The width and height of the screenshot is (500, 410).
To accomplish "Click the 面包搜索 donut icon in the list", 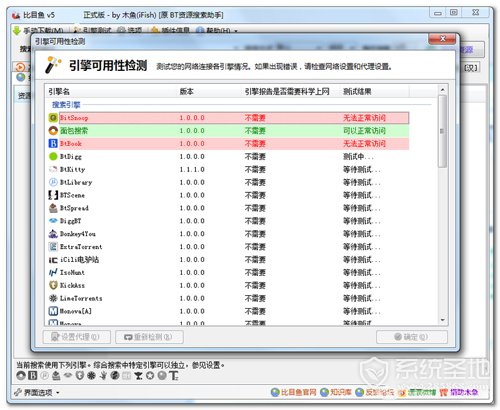I will 53,131.
